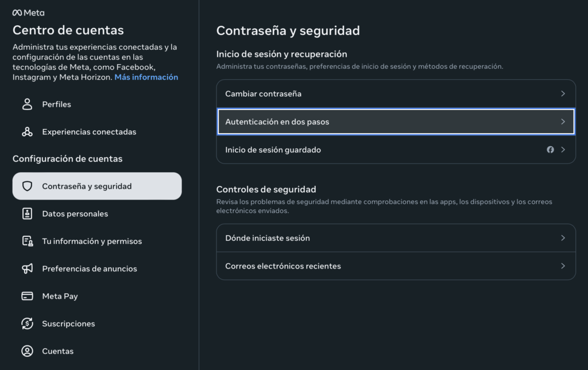The image size is (588, 370).
Task: Click the Tu información y permisos icon
Action: click(27, 242)
